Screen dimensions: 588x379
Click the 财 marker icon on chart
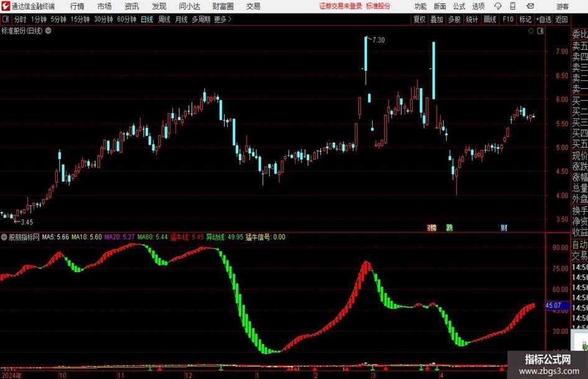[504, 228]
